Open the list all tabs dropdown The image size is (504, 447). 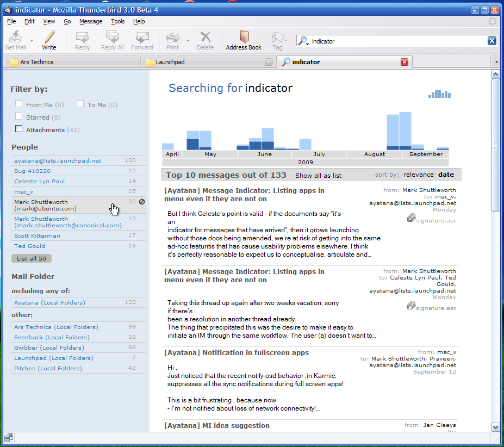(496, 62)
